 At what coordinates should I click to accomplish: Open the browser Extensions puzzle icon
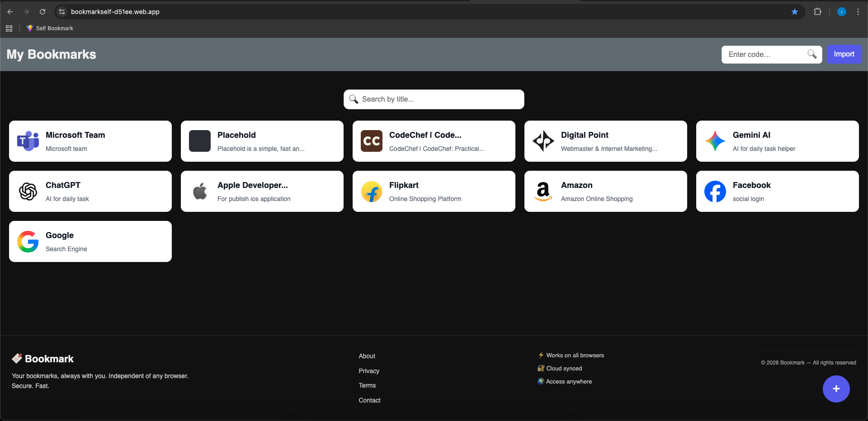pyautogui.click(x=817, y=12)
